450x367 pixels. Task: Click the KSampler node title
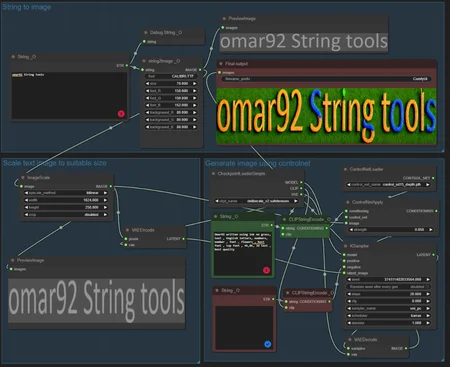click(359, 246)
